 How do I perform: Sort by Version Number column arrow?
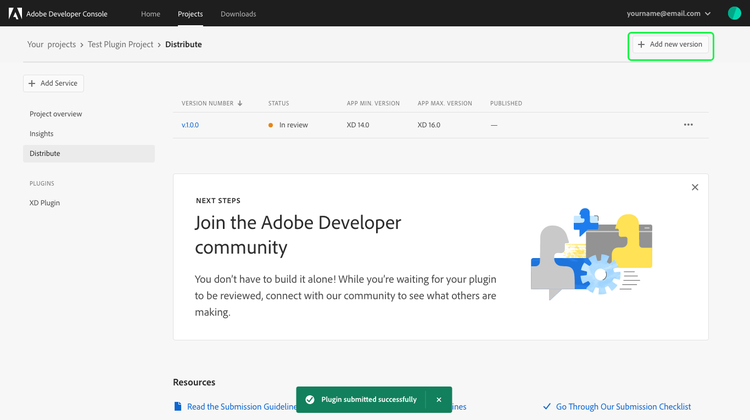click(x=240, y=103)
